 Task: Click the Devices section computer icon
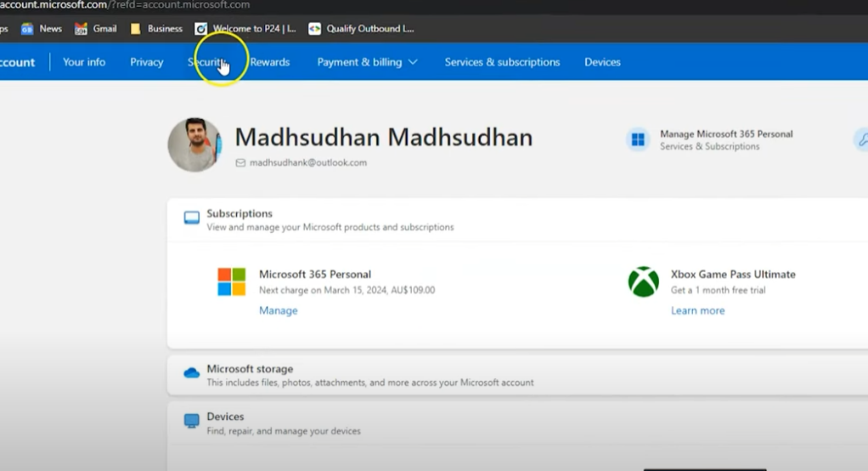(192, 422)
